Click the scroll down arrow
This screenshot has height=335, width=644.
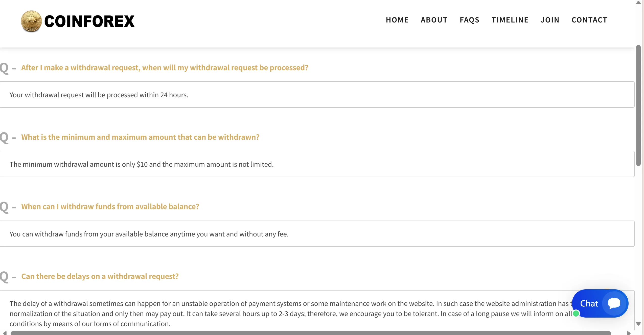click(x=638, y=324)
